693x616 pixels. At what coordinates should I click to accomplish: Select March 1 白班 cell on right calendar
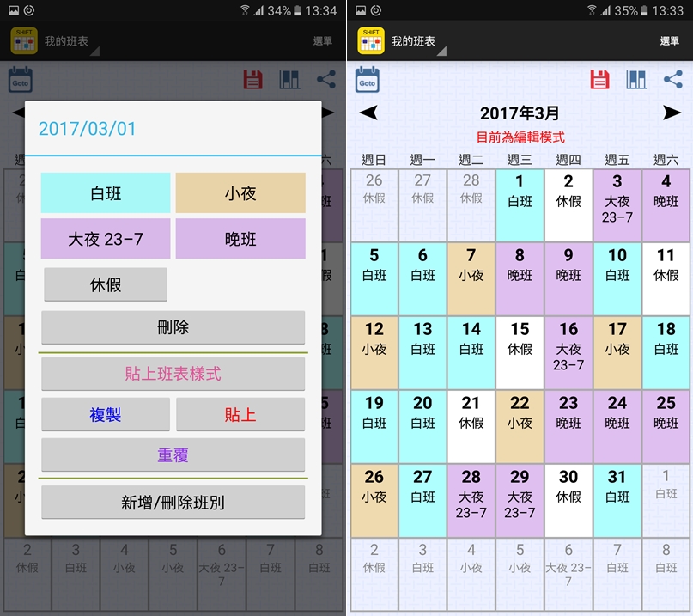520,205
